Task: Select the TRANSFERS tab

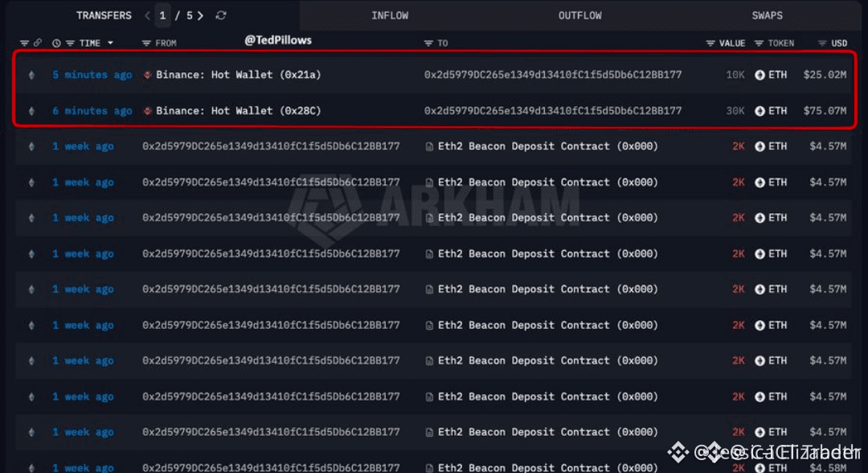Action: (104, 15)
